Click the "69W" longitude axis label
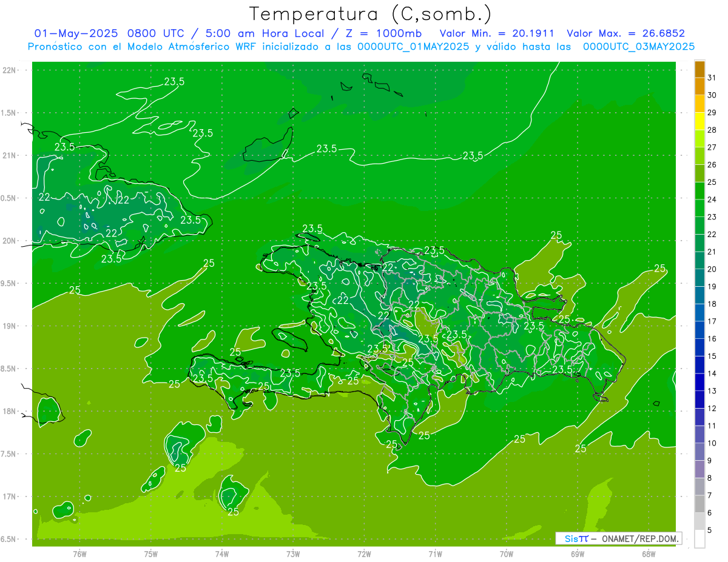728x562 pixels. point(577,553)
